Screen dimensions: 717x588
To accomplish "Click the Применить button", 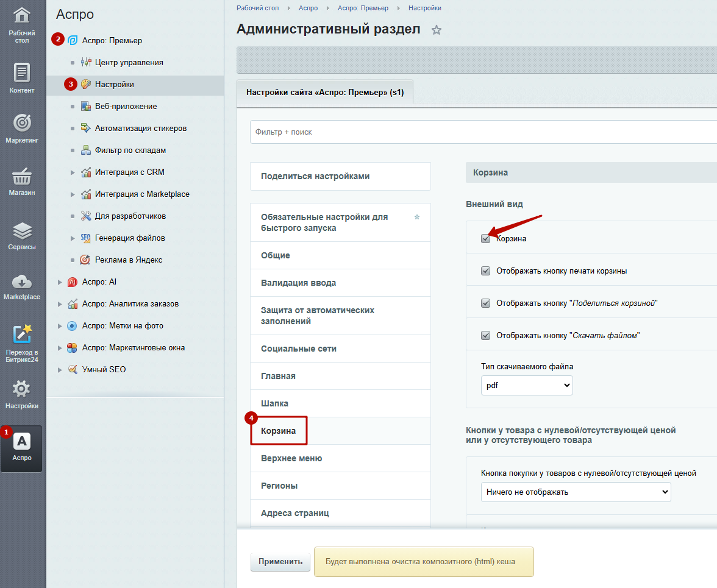I will [x=280, y=562].
